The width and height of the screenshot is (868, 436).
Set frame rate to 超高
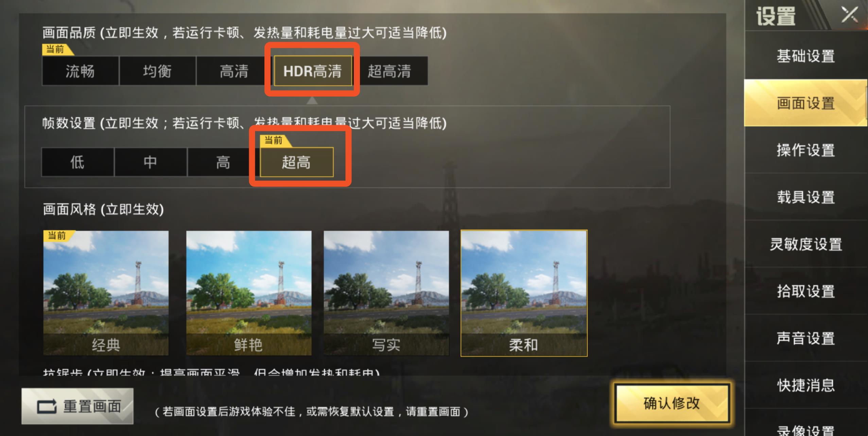pos(296,162)
